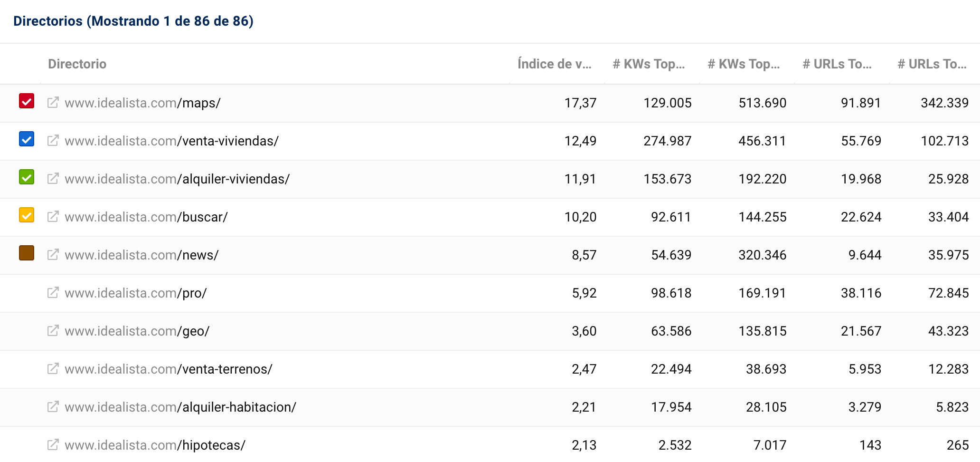The width and height of the screenshot is (980, 462).
Task: Open external link icon for /maps/ directory
Action: coord(53,103)
